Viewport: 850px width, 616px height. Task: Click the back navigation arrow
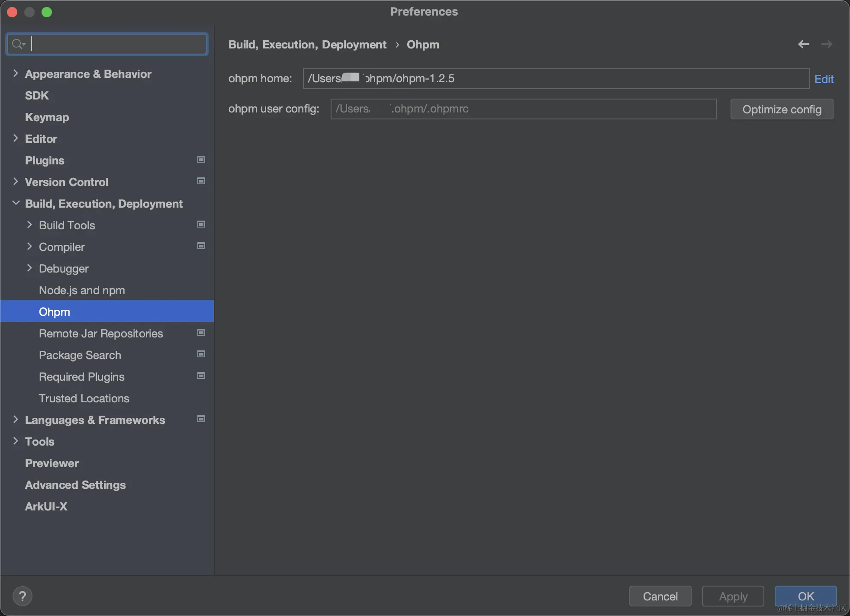pyautogui.click(x=803, y=44)
